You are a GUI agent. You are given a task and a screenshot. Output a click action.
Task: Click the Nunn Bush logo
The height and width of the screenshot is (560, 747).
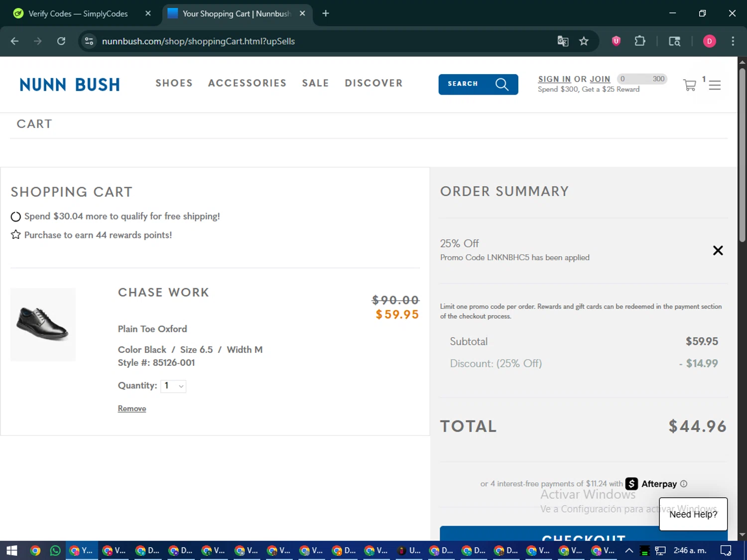point(70,85)
